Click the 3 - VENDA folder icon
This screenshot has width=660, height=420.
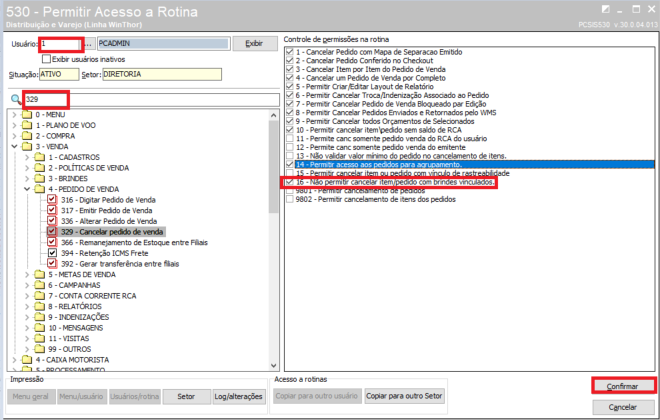[27, 146]
